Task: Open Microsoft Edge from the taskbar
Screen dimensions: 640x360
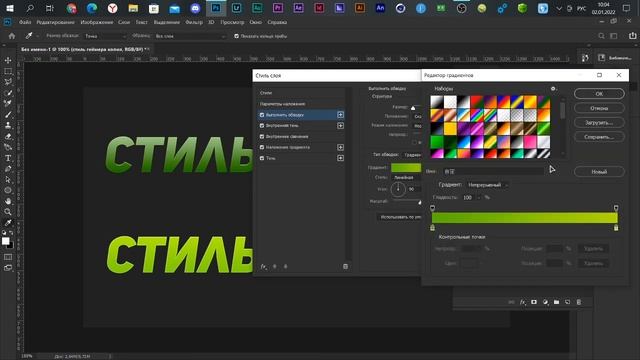Action: pos(92,8)
